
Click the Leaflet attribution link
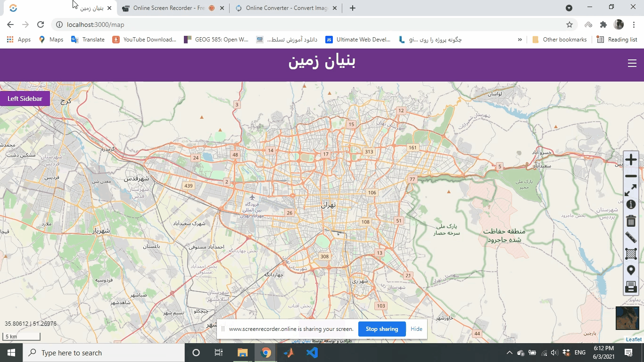click(x=634, y=339)
